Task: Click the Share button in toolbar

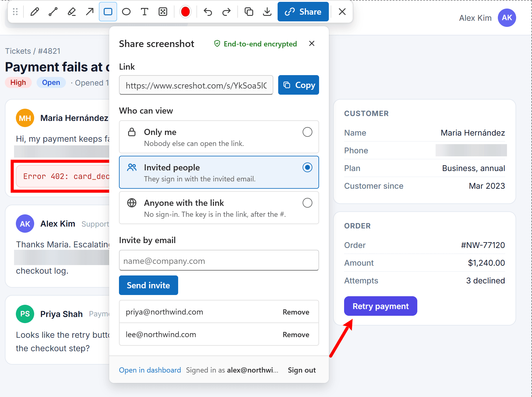Action: click(303, 12)
